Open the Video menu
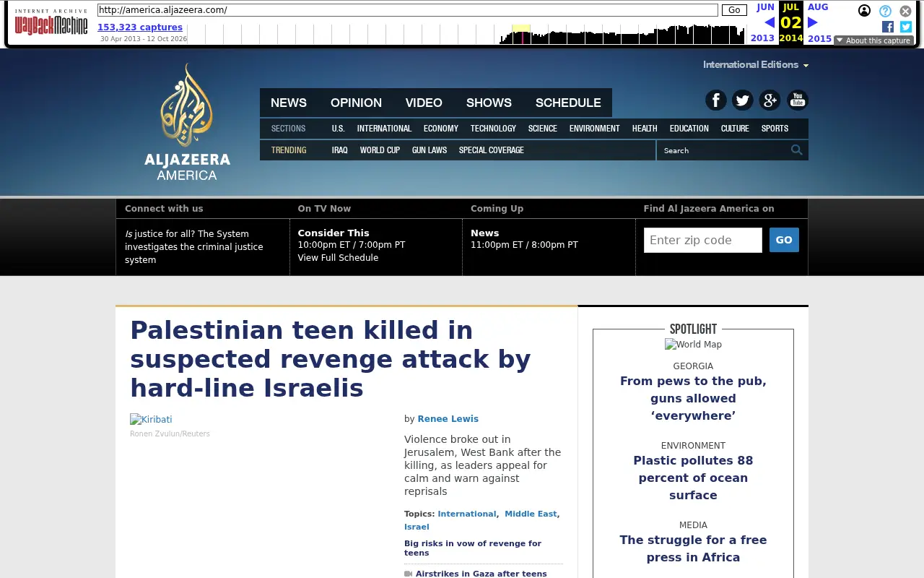 coord(424,103)
